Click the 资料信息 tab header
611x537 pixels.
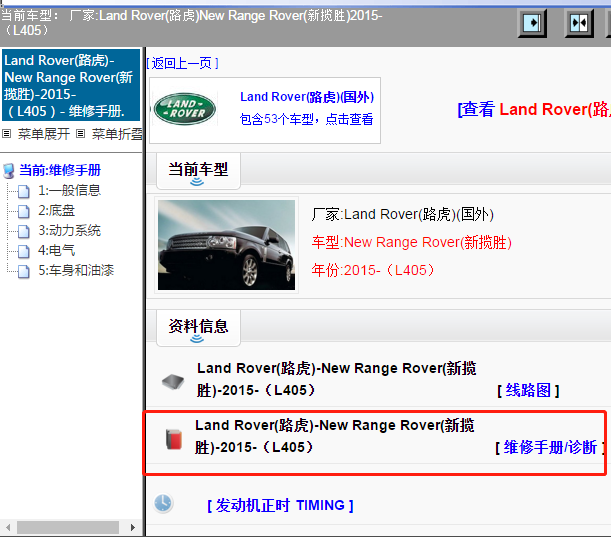pos(198,327)
